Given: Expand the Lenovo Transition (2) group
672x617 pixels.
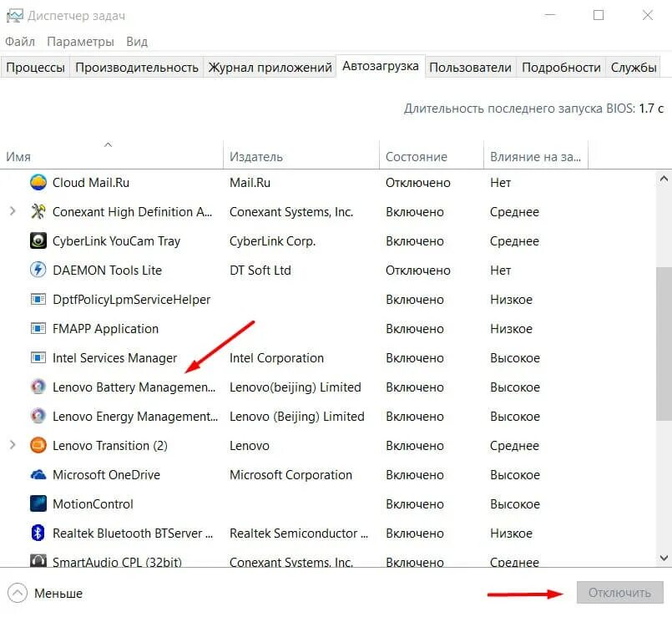Looking at the screenshot, I should tap(13, 445).
